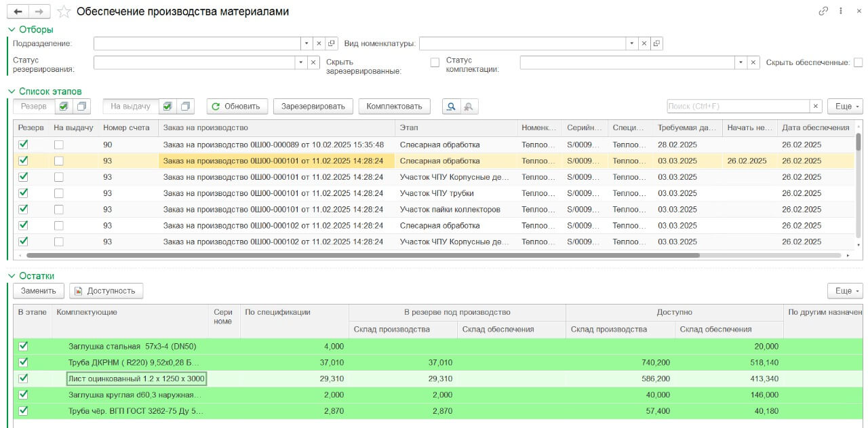The image size is (868, 428).
Task: Click the Зарезервировать button
Action: [313, 106]
